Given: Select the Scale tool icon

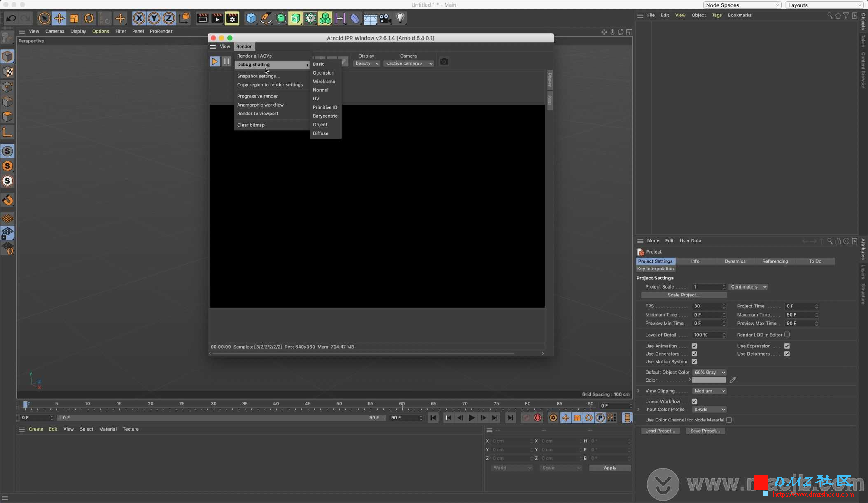Looking at the screenshot, I should (74, 18).
